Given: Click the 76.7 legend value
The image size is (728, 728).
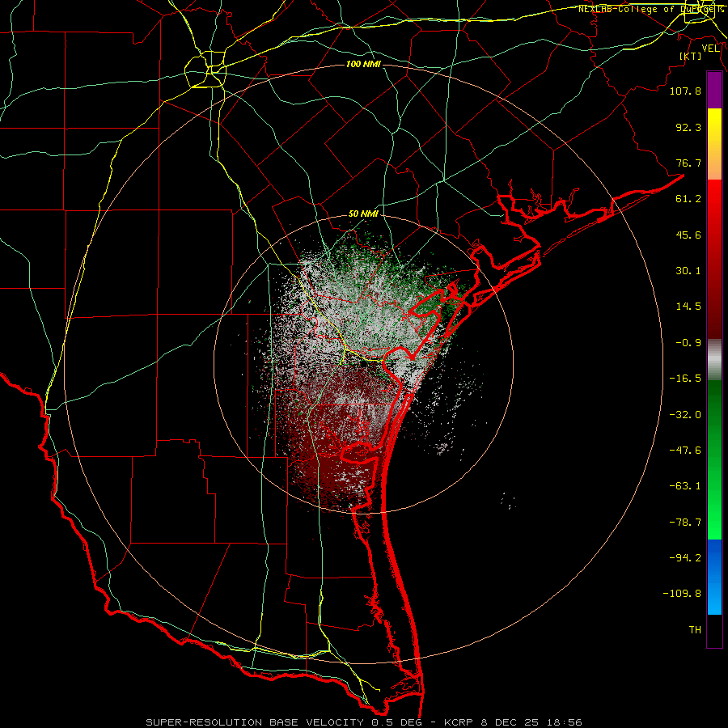Looking at the screenshot, I should pos(688,163).
